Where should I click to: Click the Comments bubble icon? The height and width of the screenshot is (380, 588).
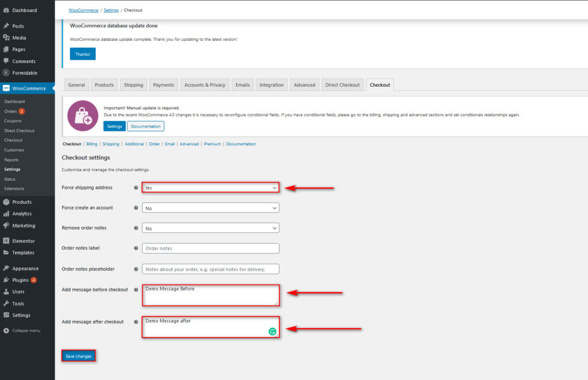click(6, 61)
